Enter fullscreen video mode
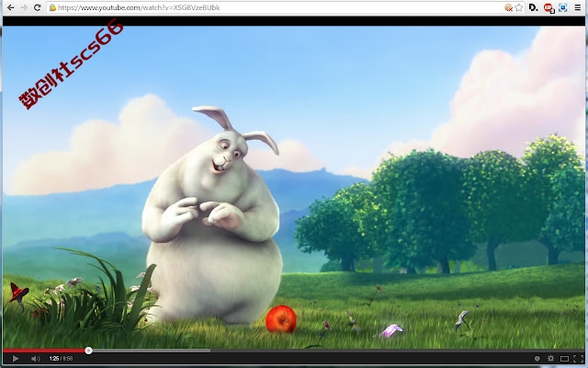 click(578, 359)
